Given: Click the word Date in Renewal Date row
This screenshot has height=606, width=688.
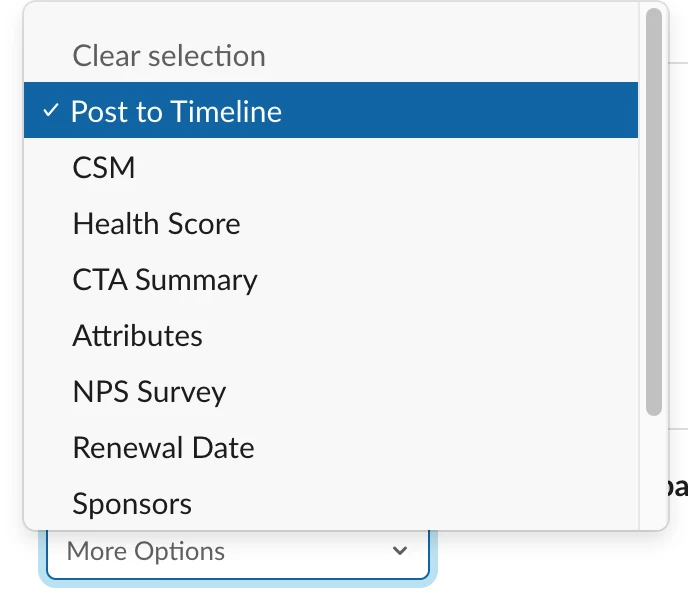Looking at the screenshot, I should click(223, 448).
